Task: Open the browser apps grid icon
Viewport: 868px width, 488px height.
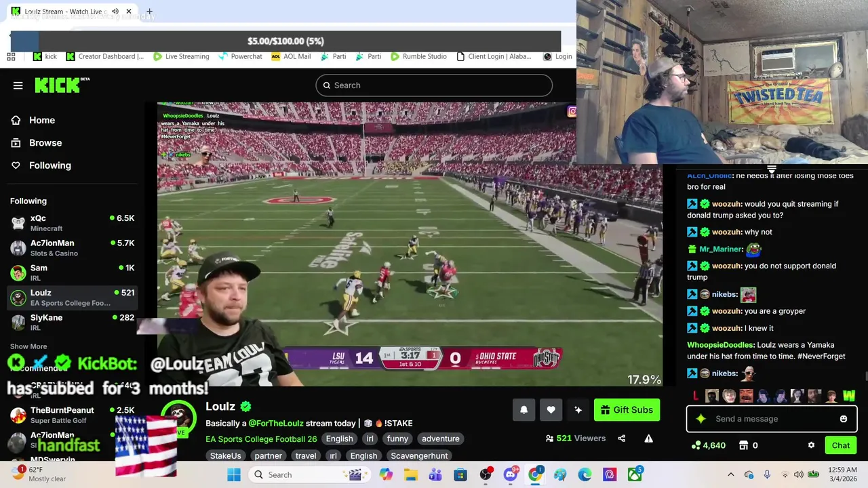Action: click(11, 57)
